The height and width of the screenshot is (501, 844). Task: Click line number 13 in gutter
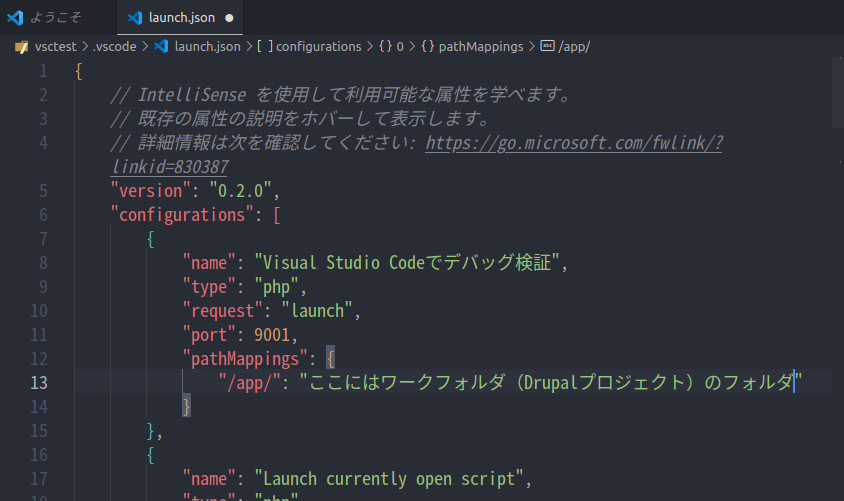tap(39, 383)
